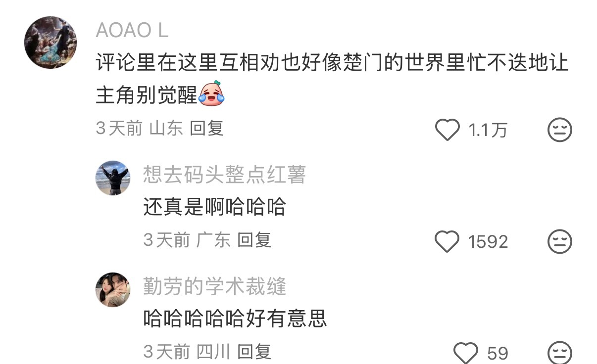Like the comment with 59 likes
597x364 pixels.
click(465, 353)
